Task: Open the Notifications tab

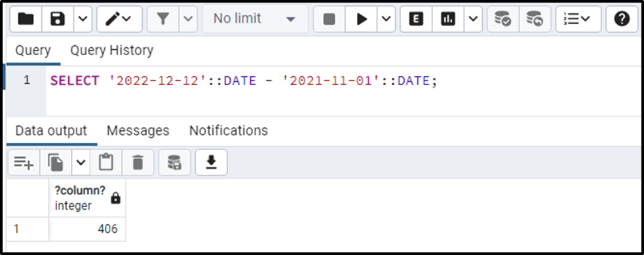Action: (x=229, y=130)
